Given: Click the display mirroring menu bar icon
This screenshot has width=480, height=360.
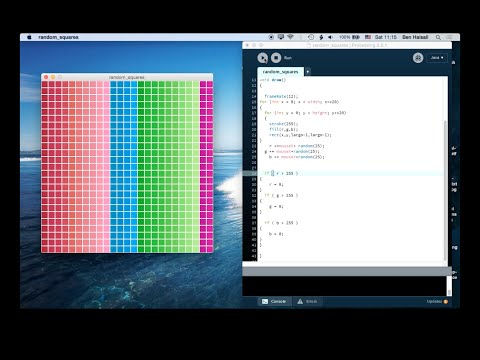Looking at the screenshot, I should (281, 37).
